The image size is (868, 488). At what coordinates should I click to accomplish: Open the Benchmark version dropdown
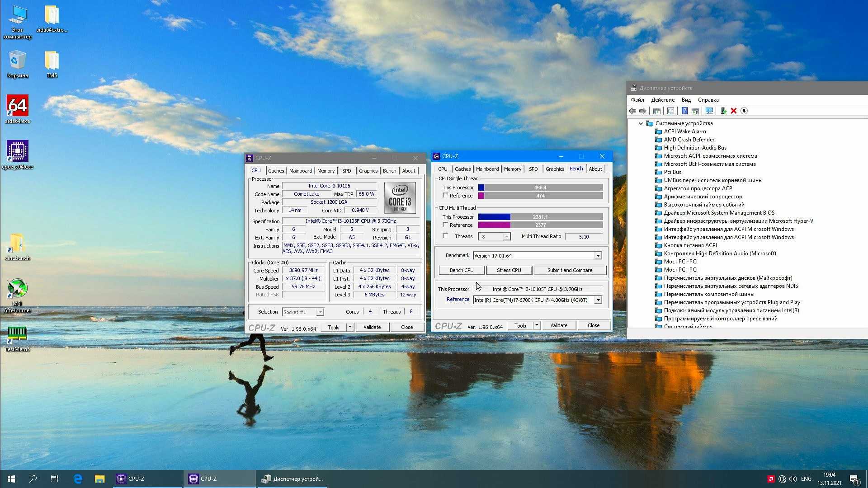[x=598, y=256]
